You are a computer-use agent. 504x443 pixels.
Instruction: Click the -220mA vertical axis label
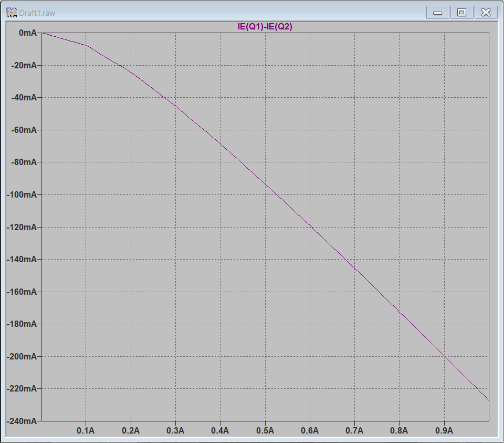point(22,389)
